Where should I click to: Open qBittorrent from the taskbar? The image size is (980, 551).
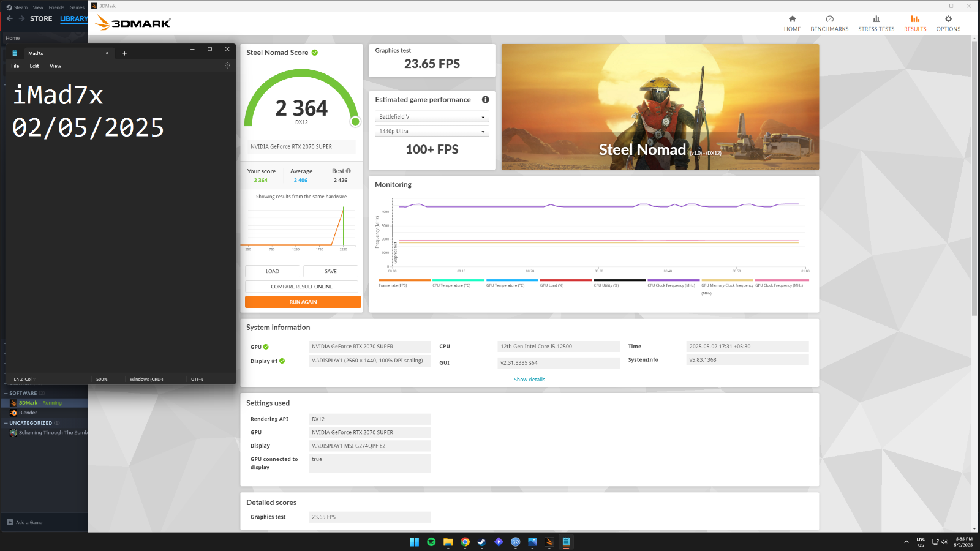(x=516, y=542)
